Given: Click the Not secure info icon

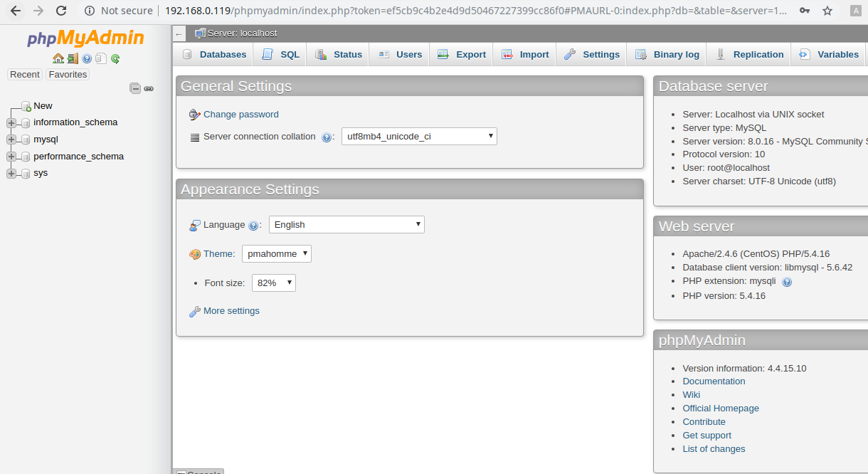Looking at the screenshot, I should coord(90,11).
